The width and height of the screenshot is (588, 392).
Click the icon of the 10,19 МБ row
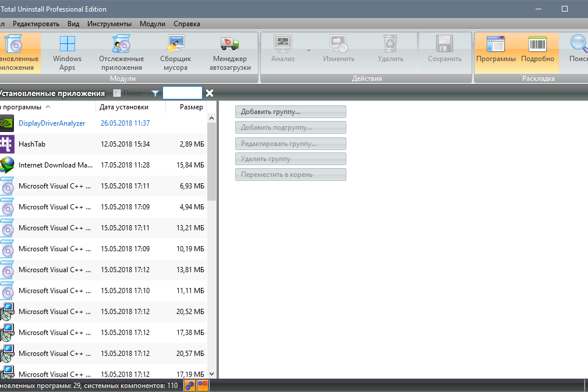[x=7, y=249]
